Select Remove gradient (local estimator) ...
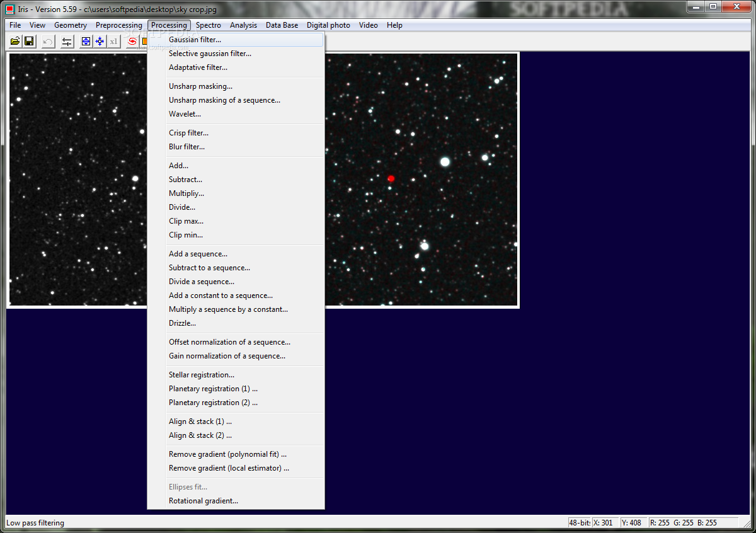 coord(236,468)
